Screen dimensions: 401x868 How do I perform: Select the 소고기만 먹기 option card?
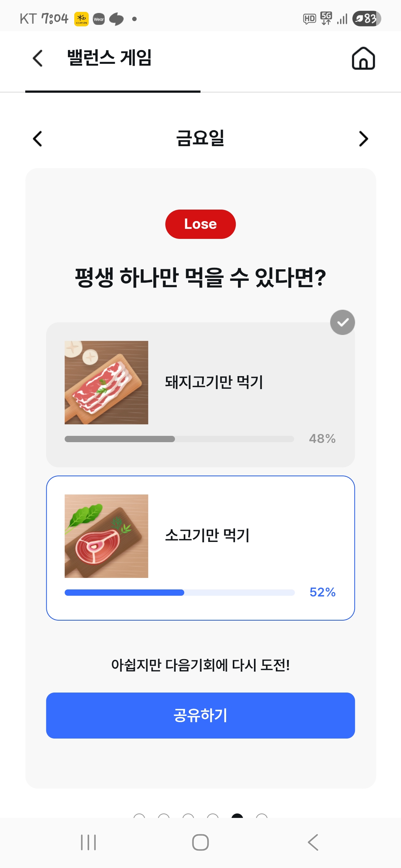(x=200, y=548)
